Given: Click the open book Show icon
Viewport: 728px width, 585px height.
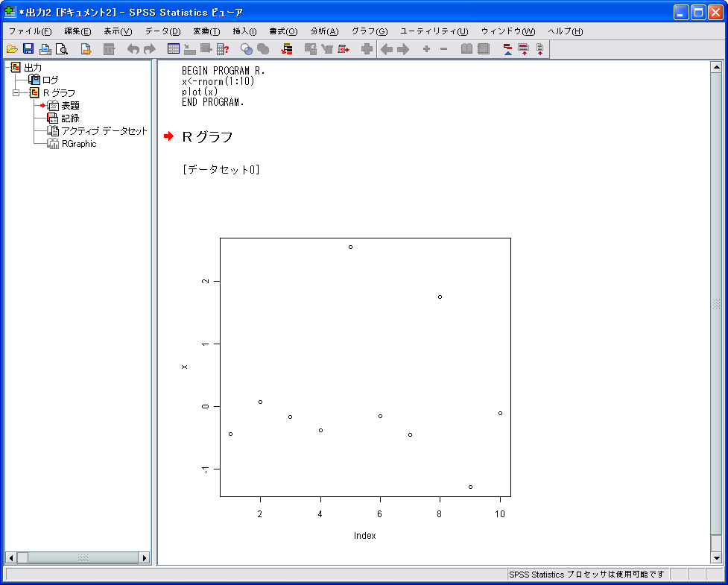Looking at the screenshot, I should point(466,49).
